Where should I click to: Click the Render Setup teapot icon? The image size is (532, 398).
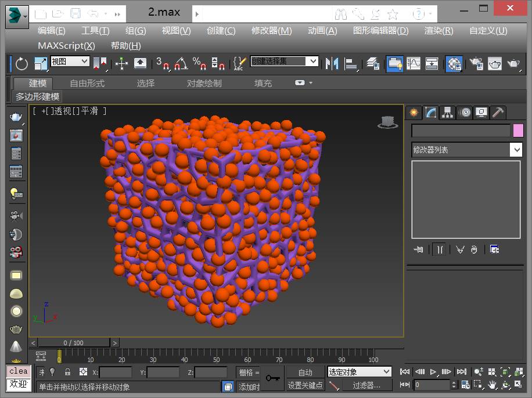pos(476,63)
